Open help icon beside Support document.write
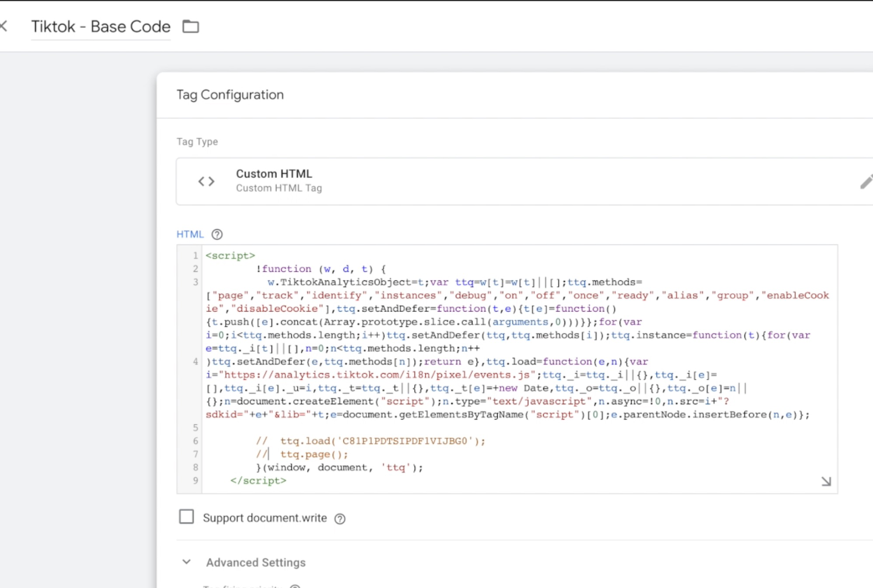The image size is (873, 588). click(x=340, y=519)
